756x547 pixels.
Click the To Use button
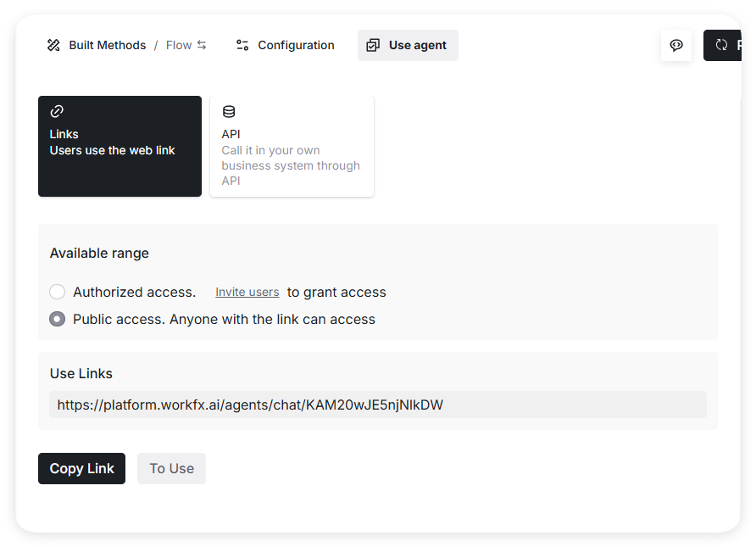[171, 468]
